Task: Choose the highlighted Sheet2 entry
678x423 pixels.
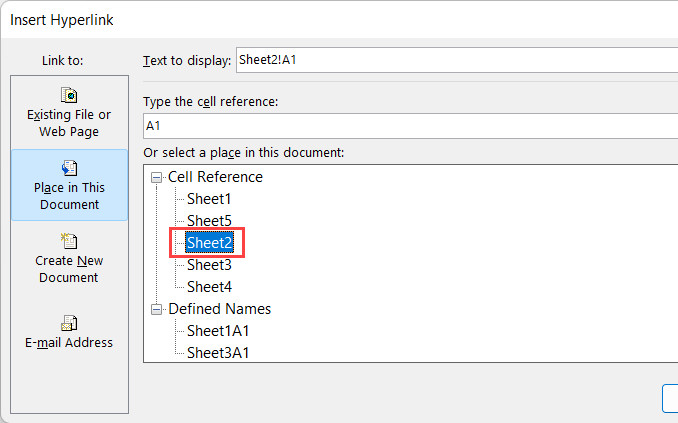Action: (209, 243)
